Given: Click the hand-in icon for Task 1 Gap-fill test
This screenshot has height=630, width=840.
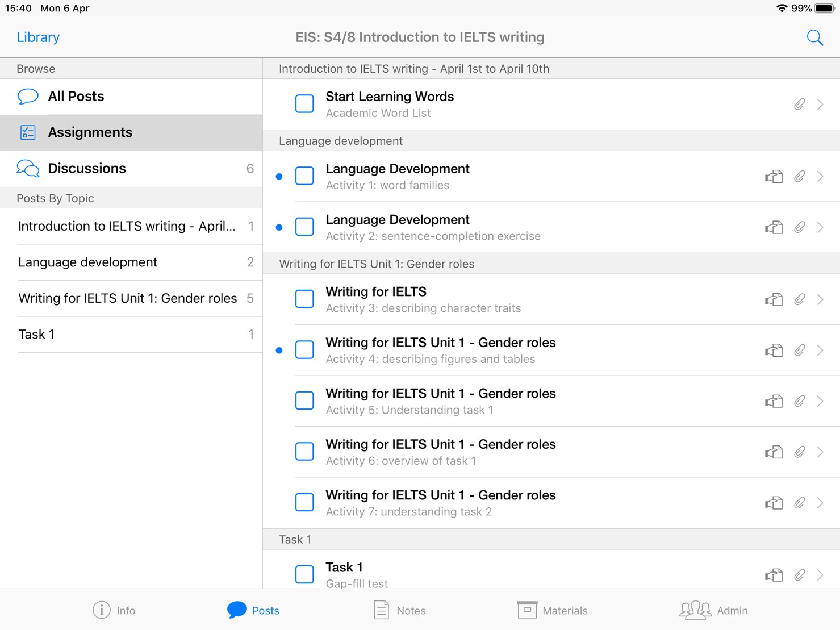Looking at the screenshot, I should [774, 575].
